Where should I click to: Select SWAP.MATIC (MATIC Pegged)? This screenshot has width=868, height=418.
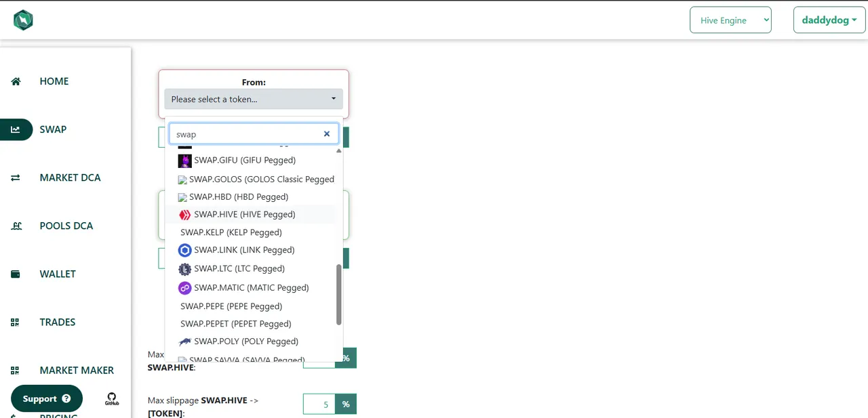(251, 288)
